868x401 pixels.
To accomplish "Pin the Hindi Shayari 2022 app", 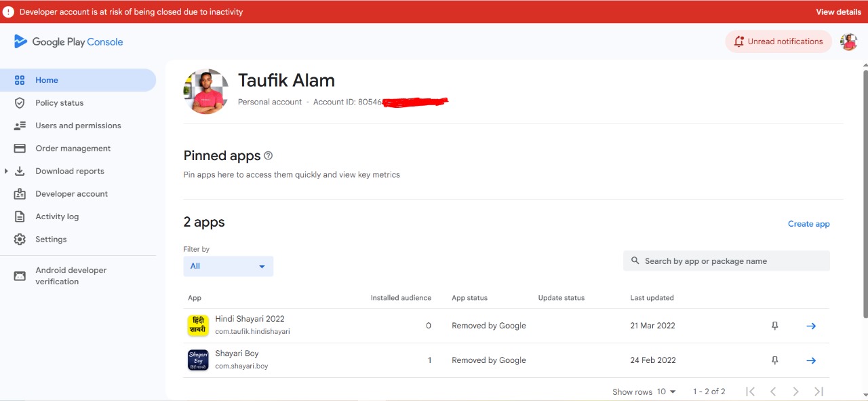I will point(774,326).
